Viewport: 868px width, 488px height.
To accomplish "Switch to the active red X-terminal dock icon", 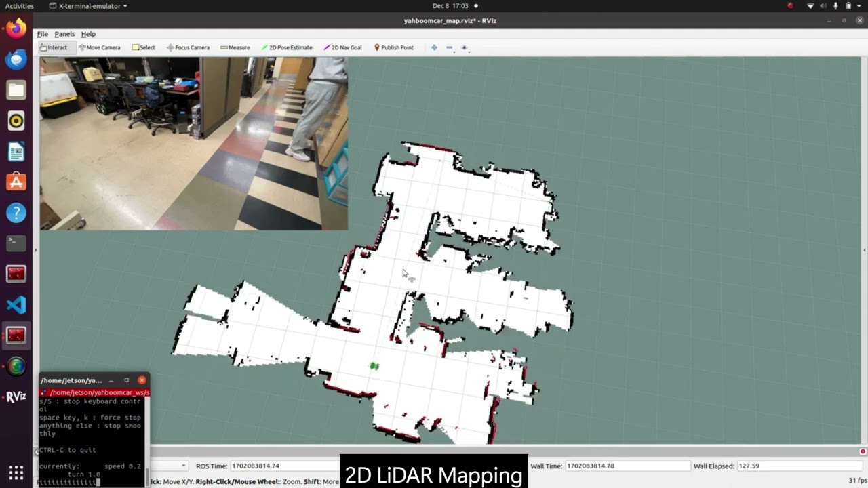I will pyautogui.click(x=16, y=335).
